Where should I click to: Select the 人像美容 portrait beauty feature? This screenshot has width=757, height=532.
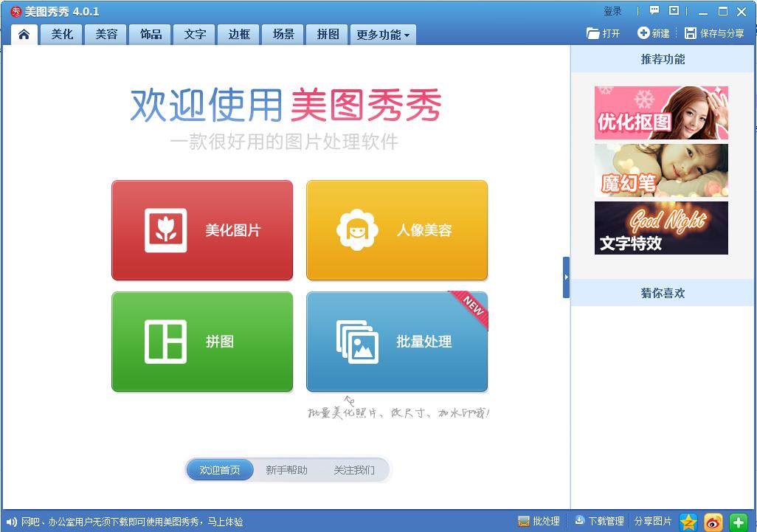[396, 229]
